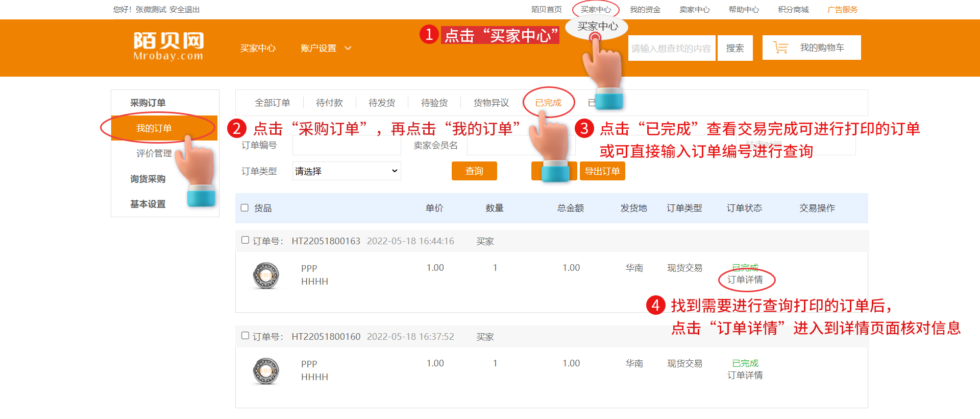Click the 查询 button
The height and width of the screenshot is (419, 980).
click(x=474, y=171)
